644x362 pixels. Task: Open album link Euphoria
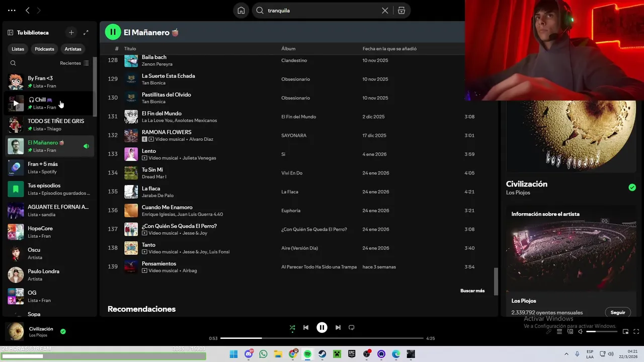pyautogui.click(x=291, y=211)
